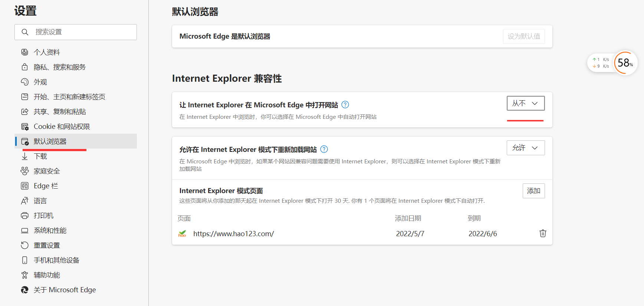Click the Cookie 和网站权限 icon

pyautogui.click(x=24, y=127)
